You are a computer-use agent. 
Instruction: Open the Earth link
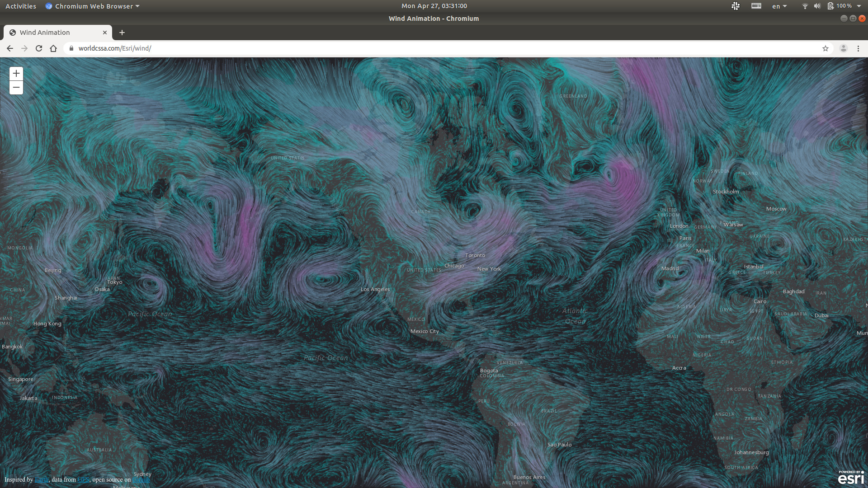tap(42, 480)
